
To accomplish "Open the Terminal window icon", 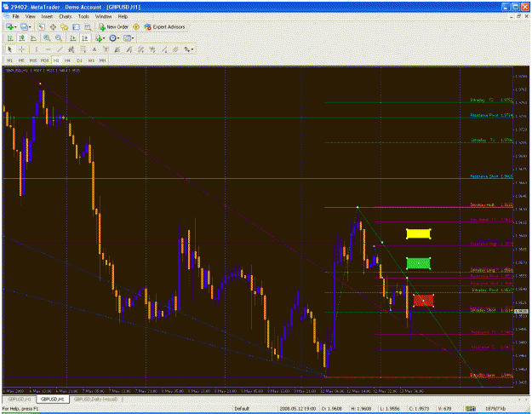I will 76,27.
